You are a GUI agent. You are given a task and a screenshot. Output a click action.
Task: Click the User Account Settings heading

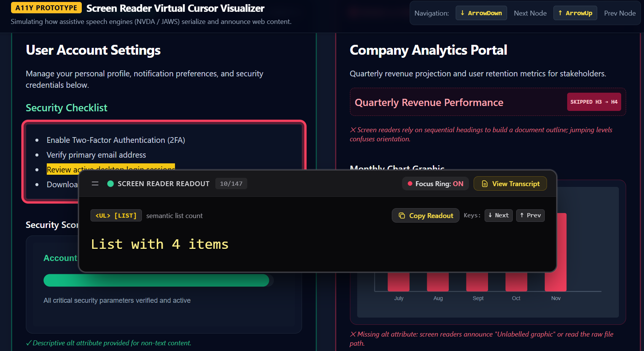tap(93, 50)
